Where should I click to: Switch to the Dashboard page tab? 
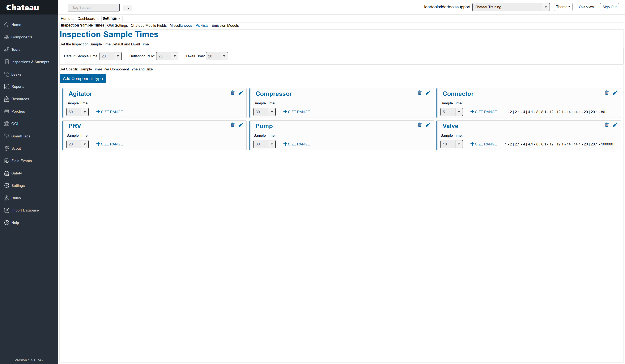click(86, 19)
